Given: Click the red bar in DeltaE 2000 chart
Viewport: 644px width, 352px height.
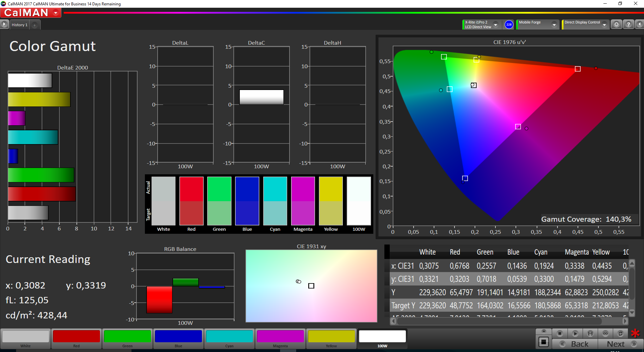Looking at the screenshot, I should [x=42, y=194].
